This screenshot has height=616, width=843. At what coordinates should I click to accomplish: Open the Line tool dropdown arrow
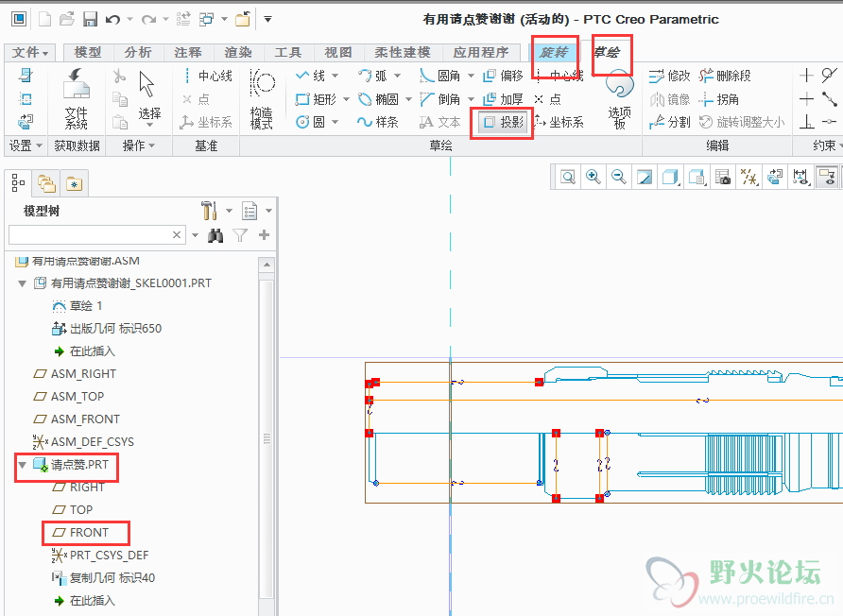tap(335, 76)
